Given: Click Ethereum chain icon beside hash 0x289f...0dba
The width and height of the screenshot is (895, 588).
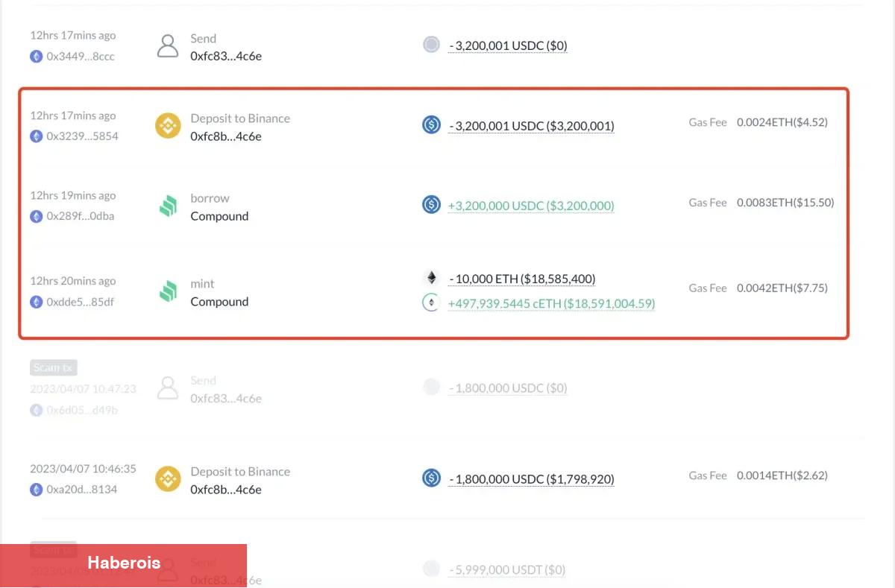Looking at the screenshot, I should [x=36, y=216].
